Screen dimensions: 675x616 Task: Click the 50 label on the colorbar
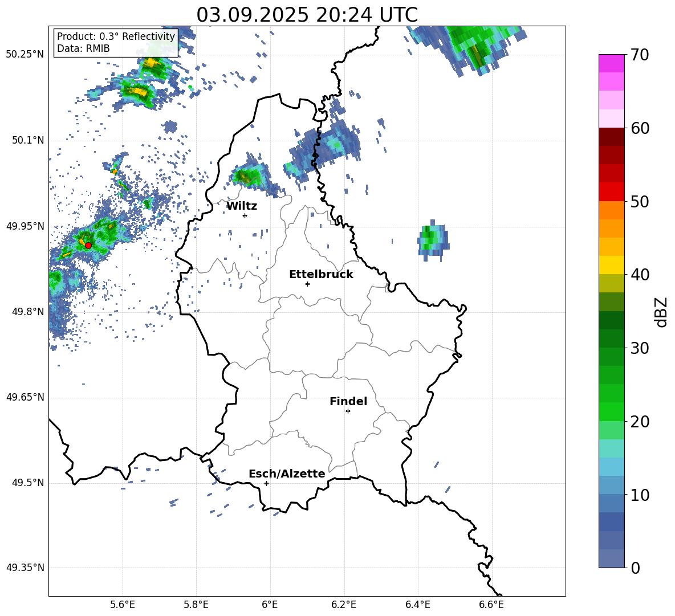[x=639, y=201]
